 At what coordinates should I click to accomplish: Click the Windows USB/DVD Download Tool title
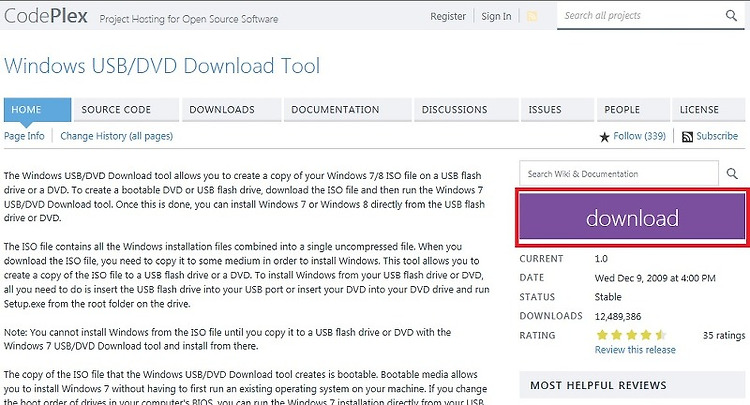(x=162, y=66)
